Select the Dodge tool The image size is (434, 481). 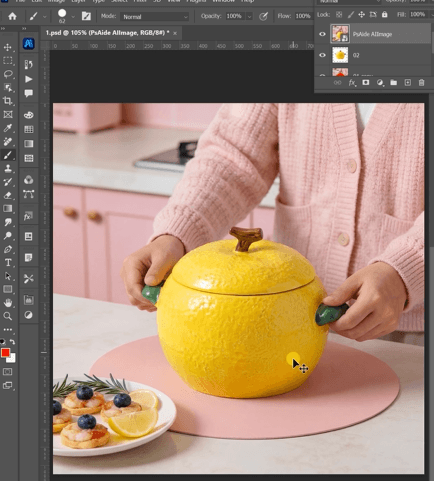pos(8,236)
